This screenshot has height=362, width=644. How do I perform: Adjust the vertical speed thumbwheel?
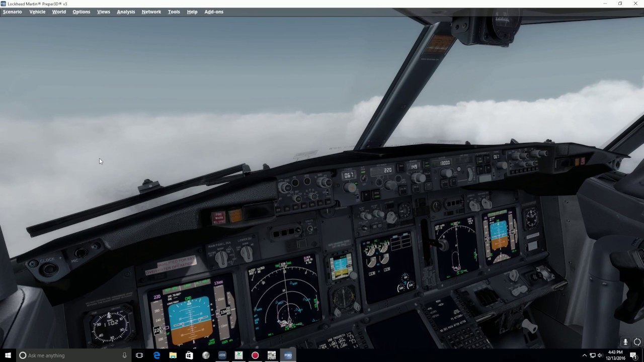point(470,174)
